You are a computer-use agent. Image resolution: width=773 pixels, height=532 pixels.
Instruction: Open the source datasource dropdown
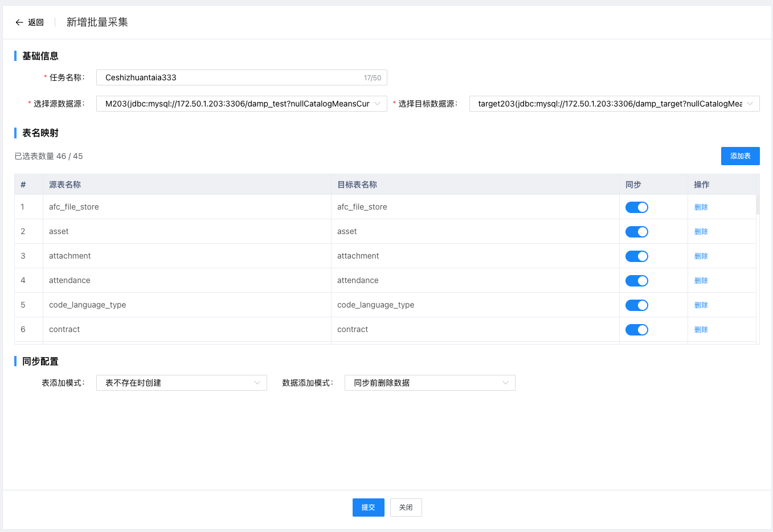point(242,104)
